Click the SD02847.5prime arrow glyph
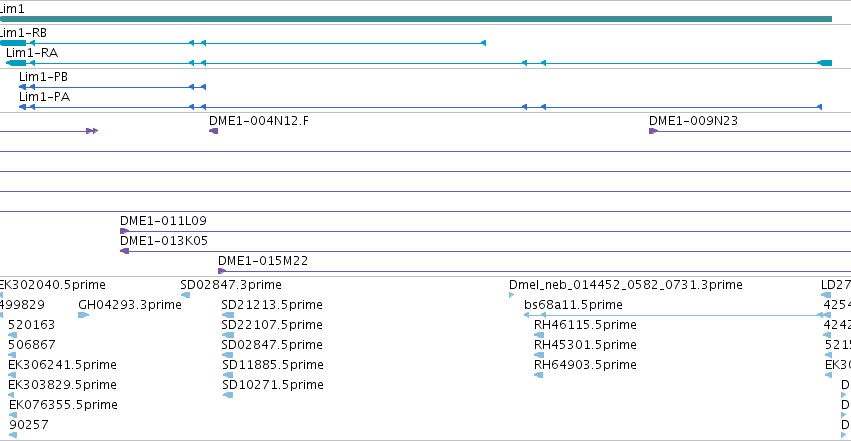This screenshot has width=851, height=441. point(228,355)
